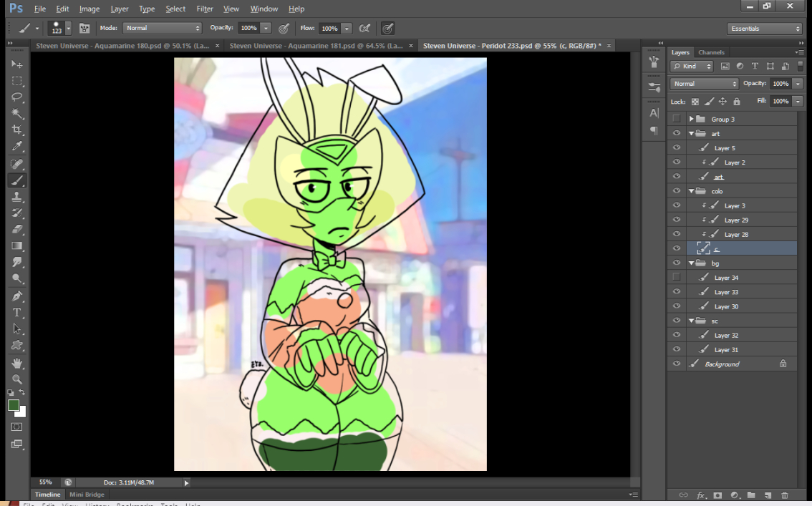The height and width of the screenshot is (506, 812).
Task: Expand the Group 3 folder
Action: 692,119
